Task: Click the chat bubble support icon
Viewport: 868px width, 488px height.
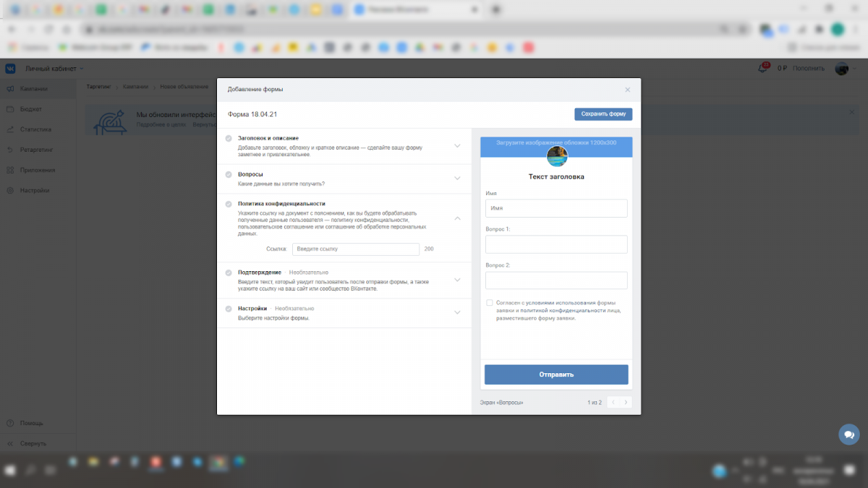Action: [848, 435]
